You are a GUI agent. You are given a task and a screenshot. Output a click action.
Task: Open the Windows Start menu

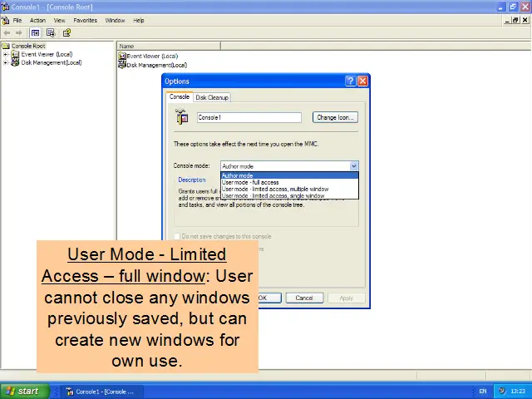[22, 391]
